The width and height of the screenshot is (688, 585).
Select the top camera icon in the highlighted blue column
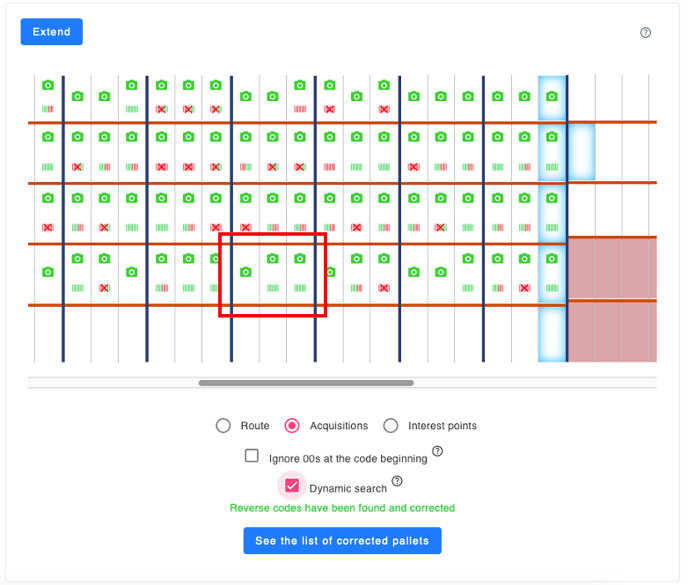click(552, 97)
